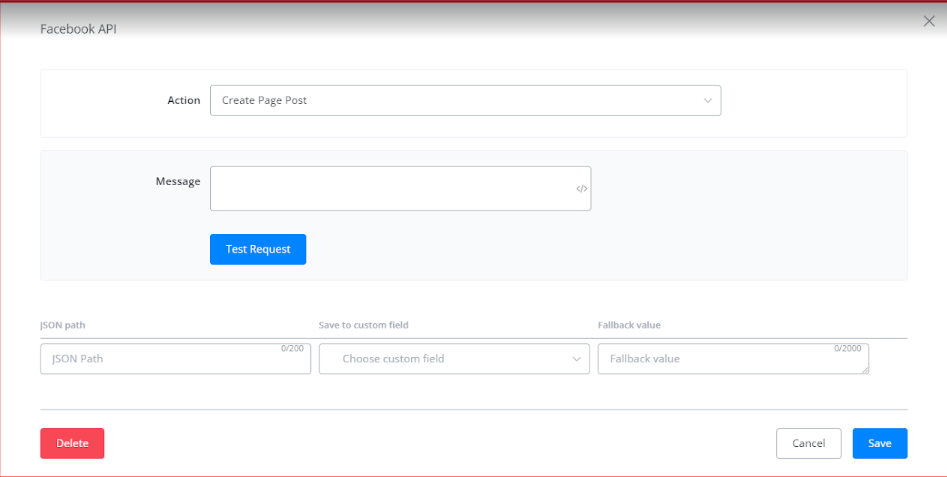Click the Message field label
Screen dimensions: 947x477
(x=177, y=181)
